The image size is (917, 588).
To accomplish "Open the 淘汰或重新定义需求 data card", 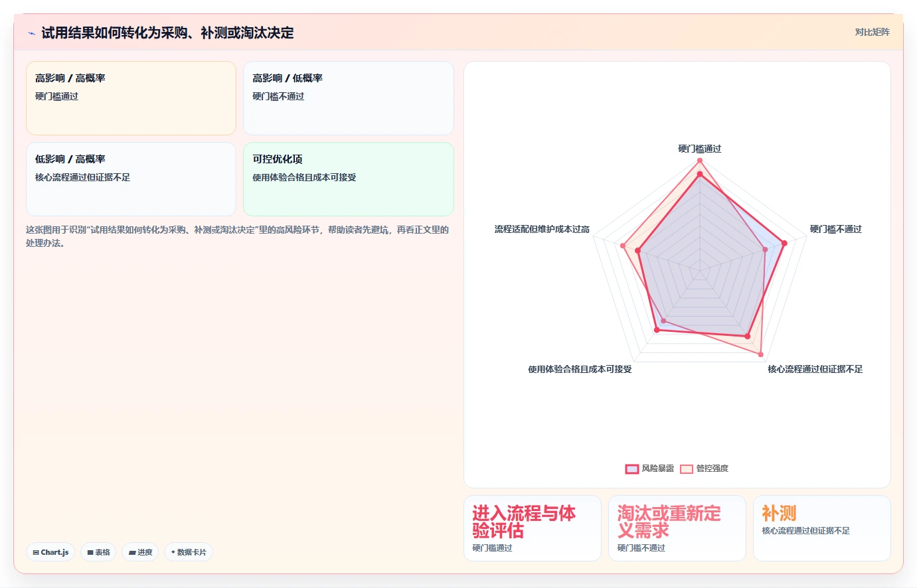I will click(677, 528).
